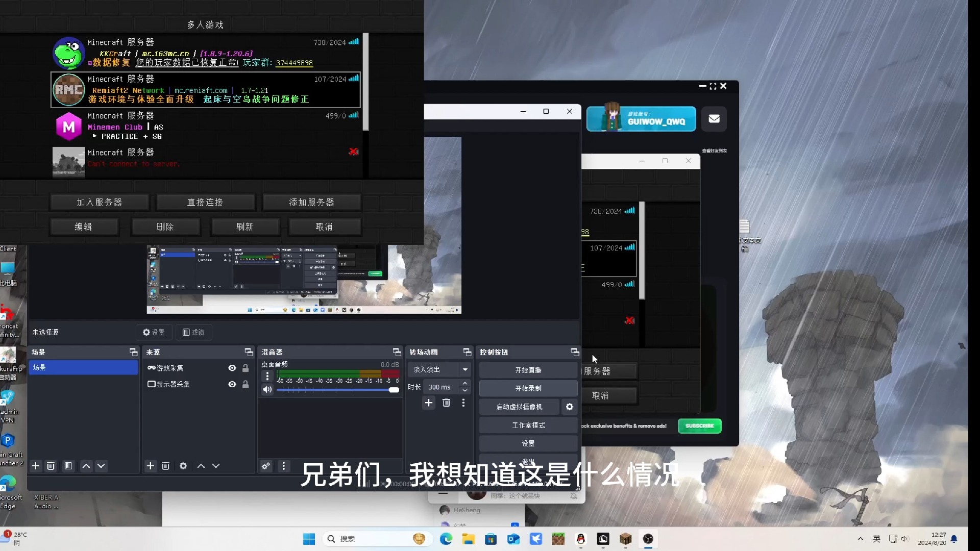Move the scene down with the arrow
This screenshot has height=551, width=980.
pyautogui.click(x=101, y=466)
